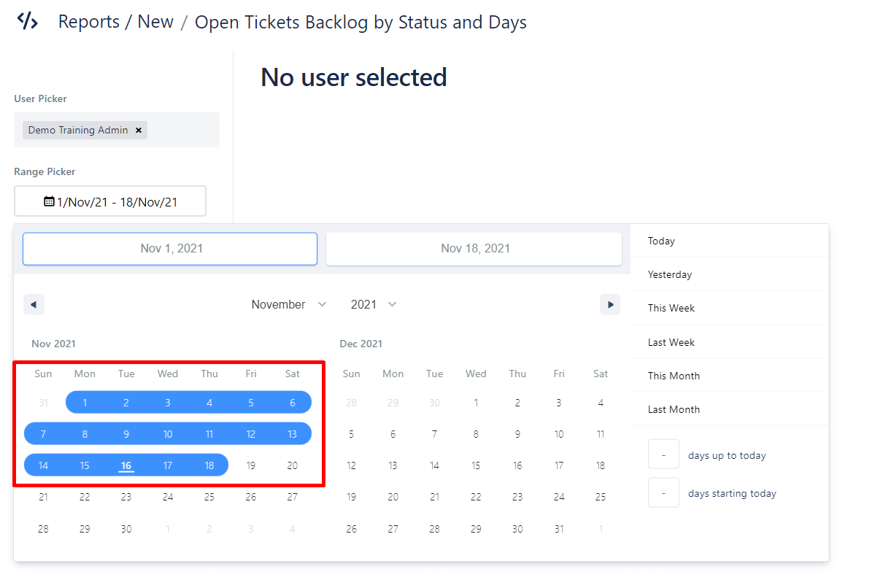The width and height of the screenshot is (883, 588).
Task: Select the Today preset
Action: click(x=661, y=241)
